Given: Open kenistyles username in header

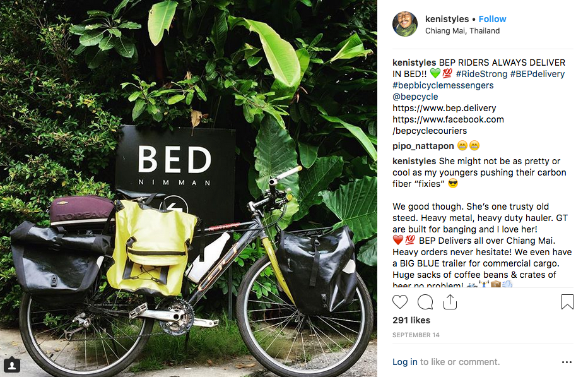Looking at the screenshot, I should coord(447,19).
